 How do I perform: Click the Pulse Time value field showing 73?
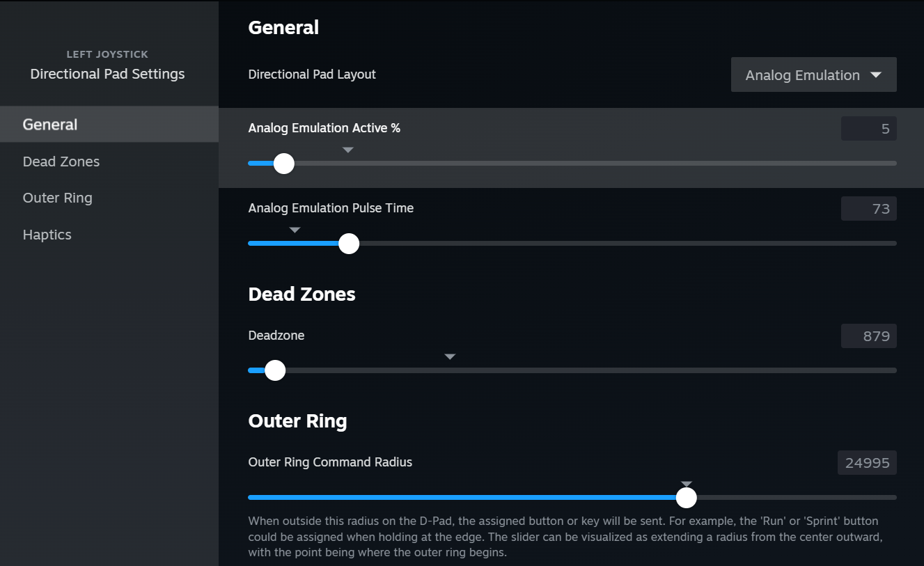868,208
